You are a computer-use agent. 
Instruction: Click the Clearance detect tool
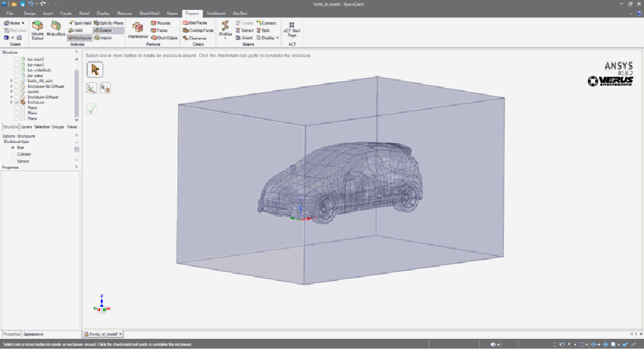point(195,38)
